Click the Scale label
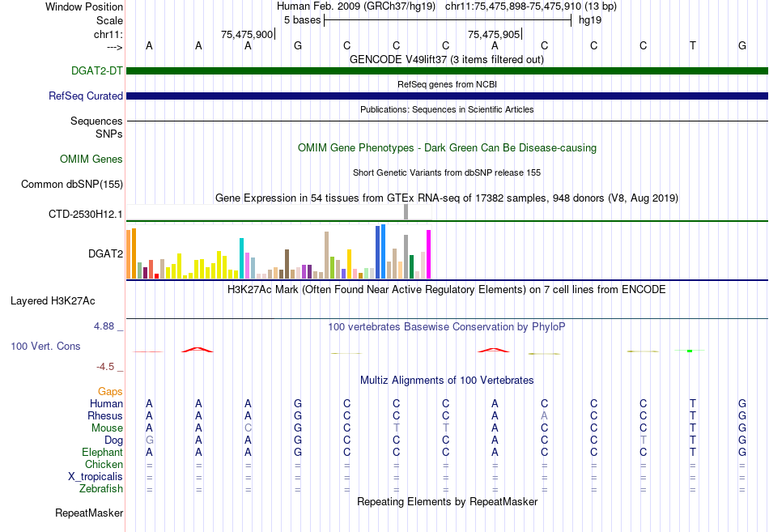Viewport: 769px width, 532px height. (109, 20)
